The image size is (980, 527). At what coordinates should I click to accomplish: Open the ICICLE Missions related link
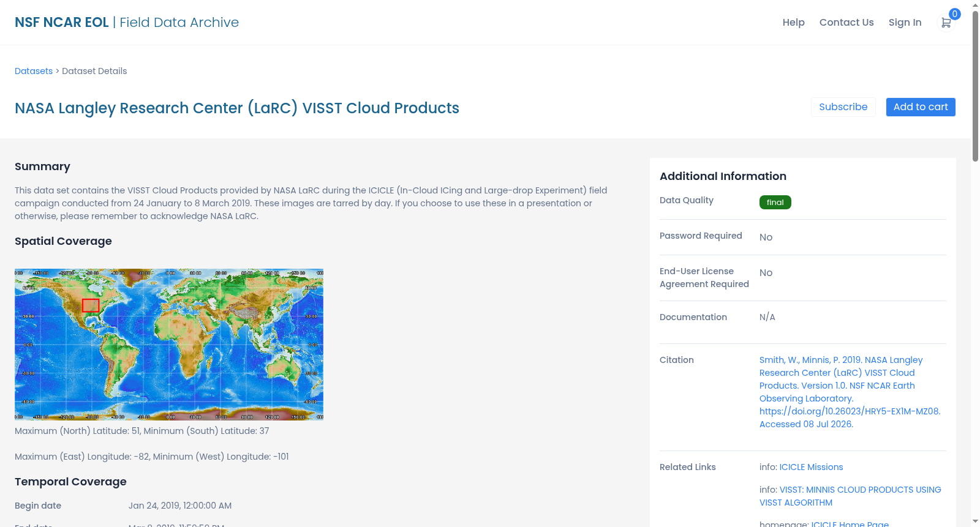coord(811,467)
